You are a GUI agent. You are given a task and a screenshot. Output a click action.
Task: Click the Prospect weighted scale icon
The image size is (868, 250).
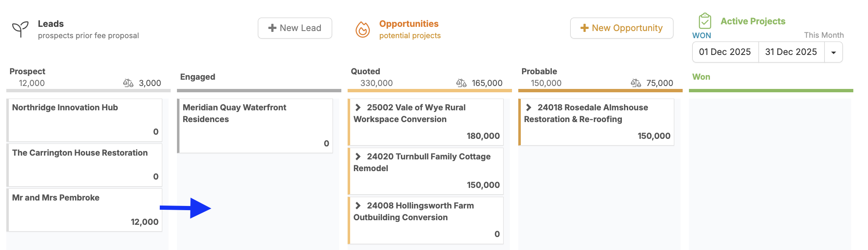point(128,83)
